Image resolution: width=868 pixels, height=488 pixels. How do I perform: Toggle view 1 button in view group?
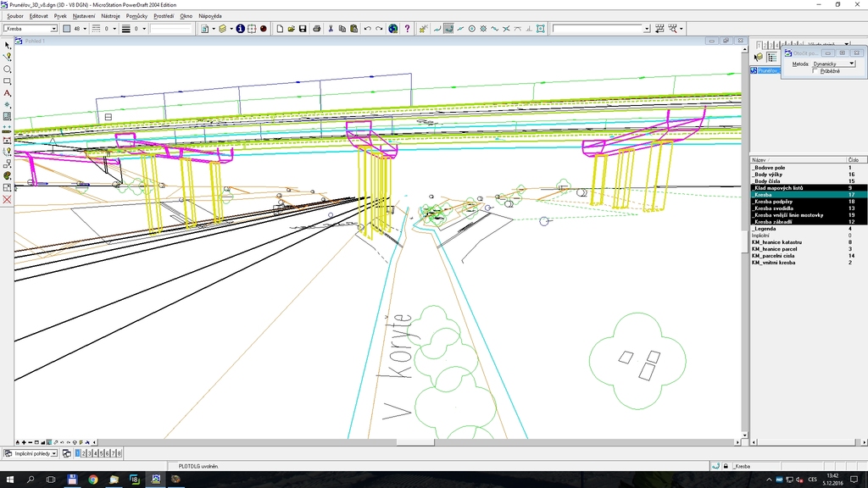pos(78,453)
